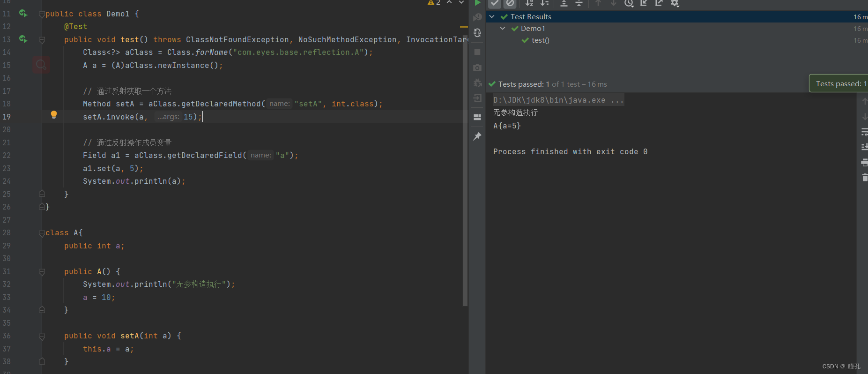
Task: Fold constructor A() at line 31
Action: pos(42,272)
